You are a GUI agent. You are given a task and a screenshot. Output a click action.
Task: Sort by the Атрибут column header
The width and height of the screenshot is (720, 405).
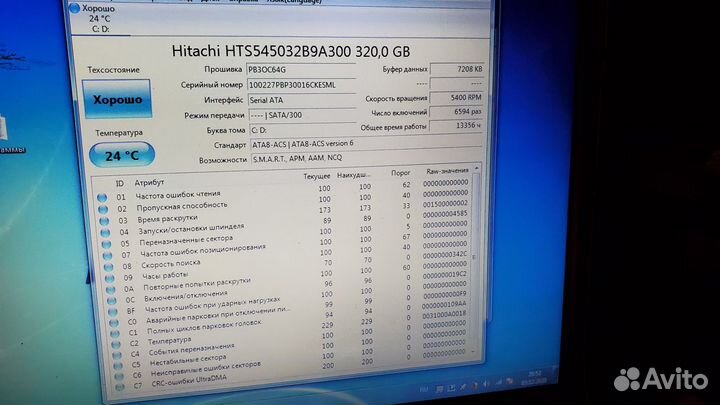coord(149,182)
